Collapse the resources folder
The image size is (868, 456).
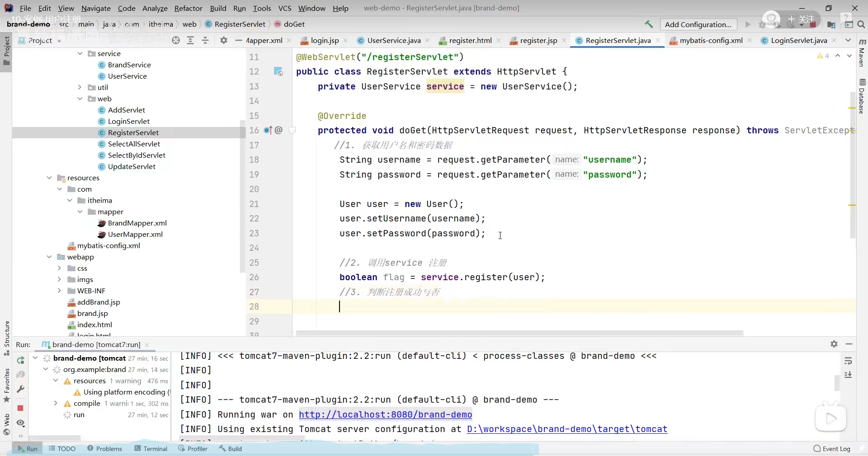[49, 178]
